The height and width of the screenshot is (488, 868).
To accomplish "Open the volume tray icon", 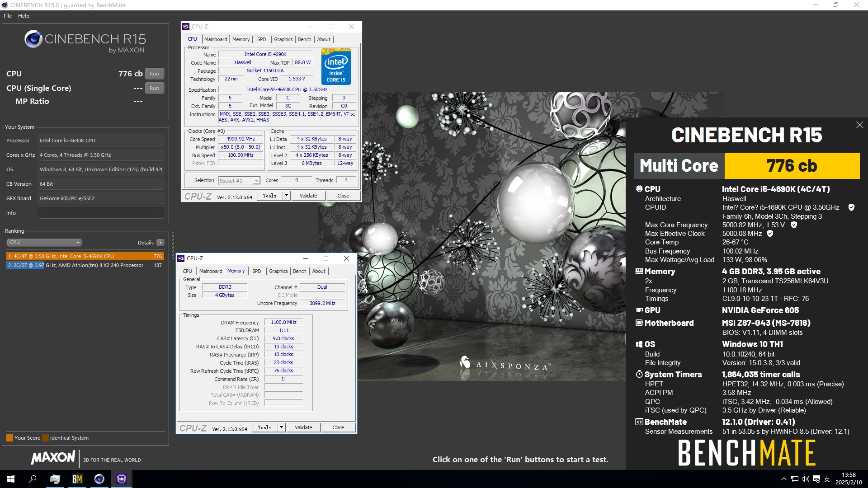I will click(806, 479).
